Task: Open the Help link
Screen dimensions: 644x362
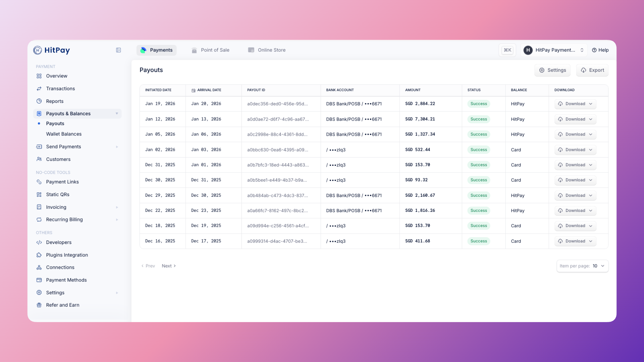Action: click(600, 50)
